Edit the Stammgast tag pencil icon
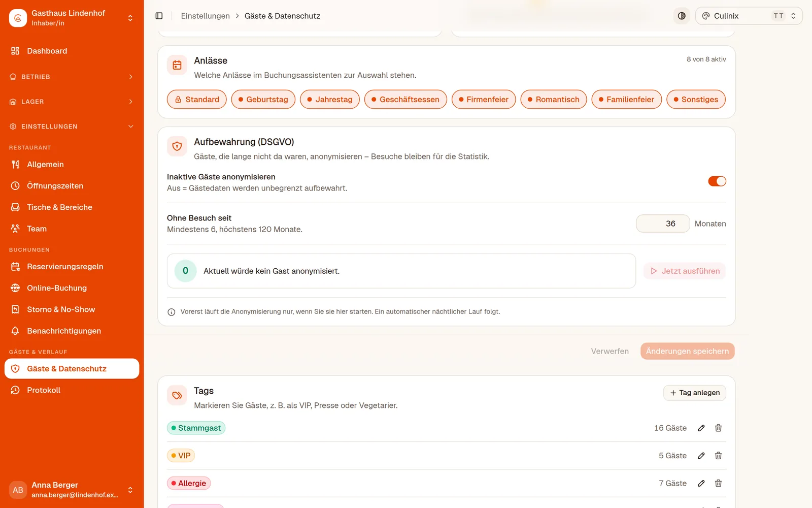 (x=701, y=428)
